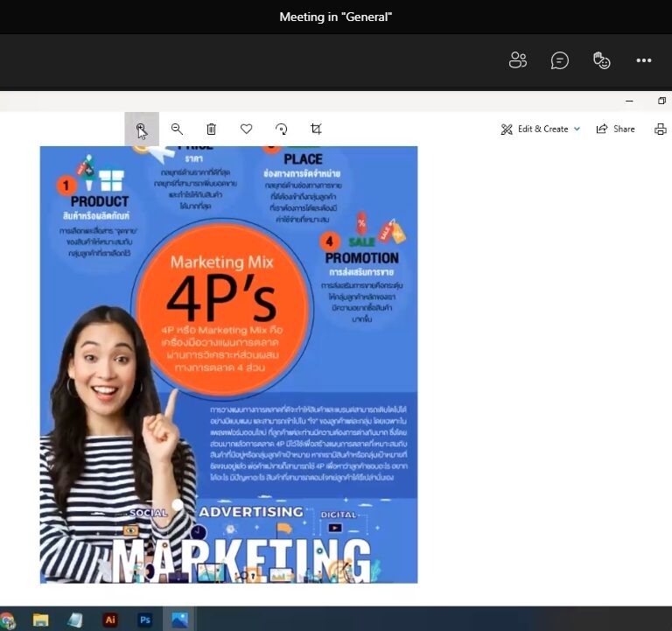672x631 pixels.
Task: Click the Share button
Action: pos(615,129)
